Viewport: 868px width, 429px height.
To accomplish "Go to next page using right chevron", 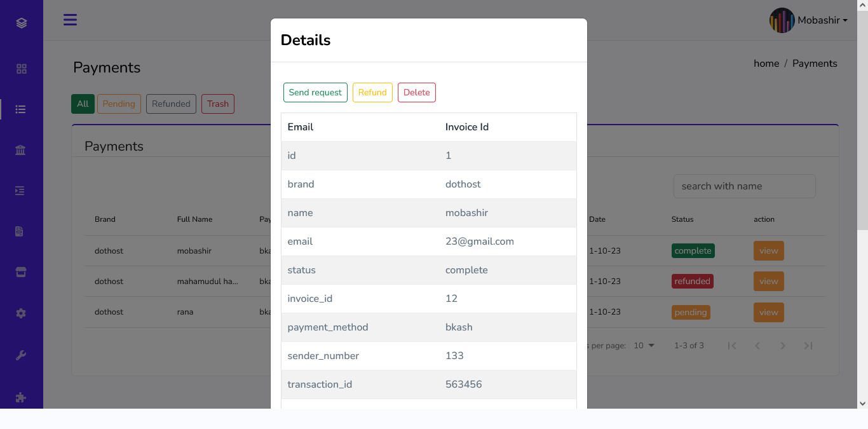I will coord(782,345).
